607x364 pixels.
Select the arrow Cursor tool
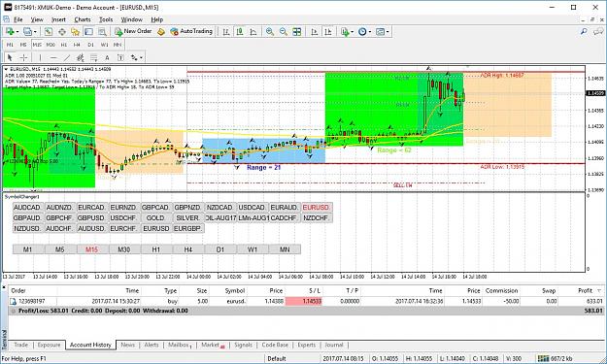click(10, 57)
